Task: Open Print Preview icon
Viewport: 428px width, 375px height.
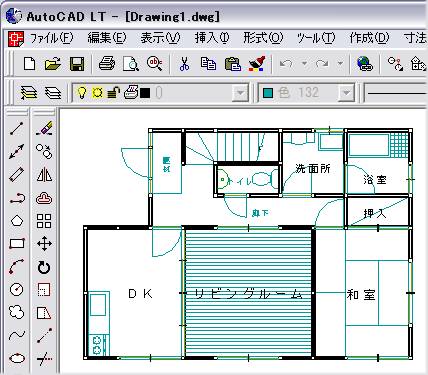Action: tap(131, 64)
